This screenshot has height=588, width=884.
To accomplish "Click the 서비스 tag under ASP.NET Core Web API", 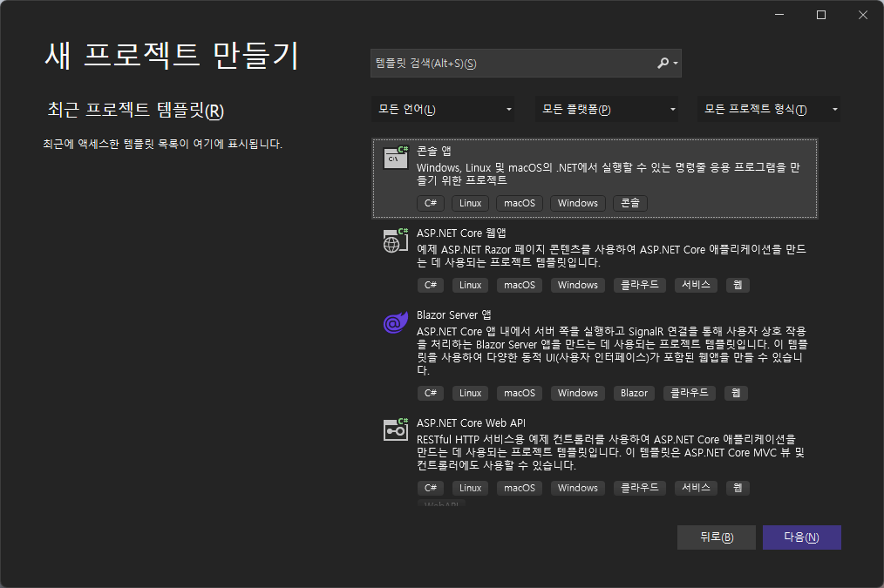I will click(x=697, y=489).
